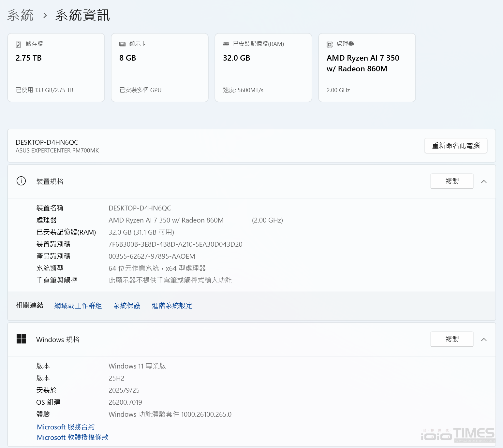Open Microsoft 服務合約 link
This screenshot has height=448, width=503.
(x=66, y=427)
